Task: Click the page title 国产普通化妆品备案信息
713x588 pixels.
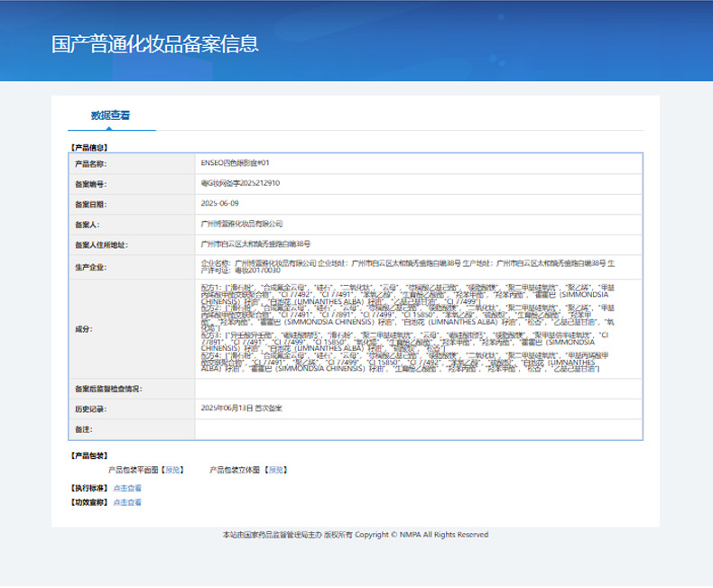Action: (155, 44)
